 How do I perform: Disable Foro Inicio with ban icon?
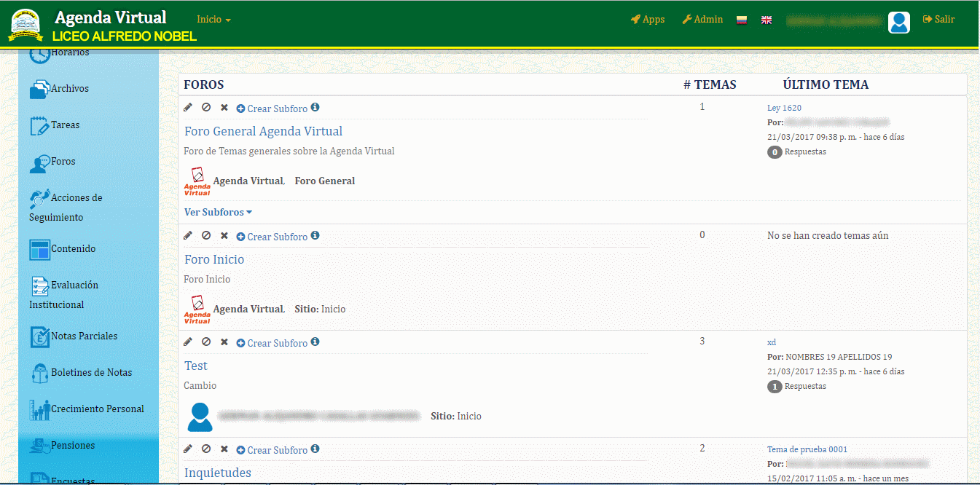pyautogui.click(x=206, y=236)
